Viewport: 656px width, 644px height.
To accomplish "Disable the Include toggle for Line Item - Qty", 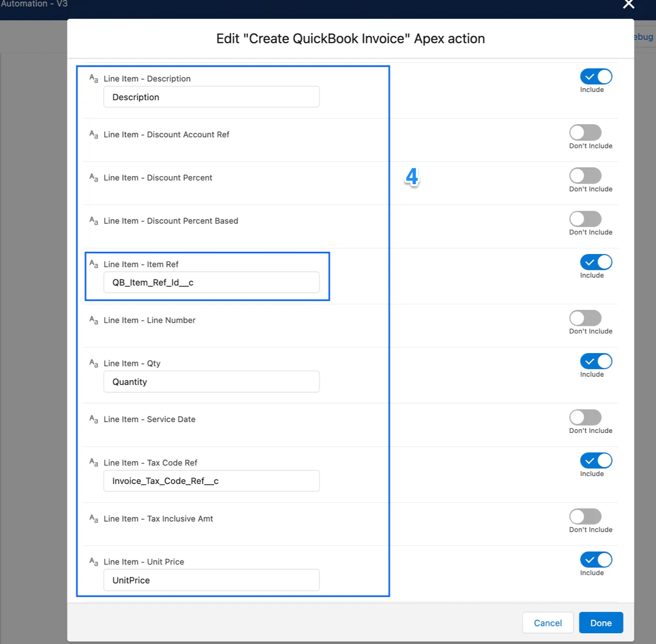I will pos(596,361).
